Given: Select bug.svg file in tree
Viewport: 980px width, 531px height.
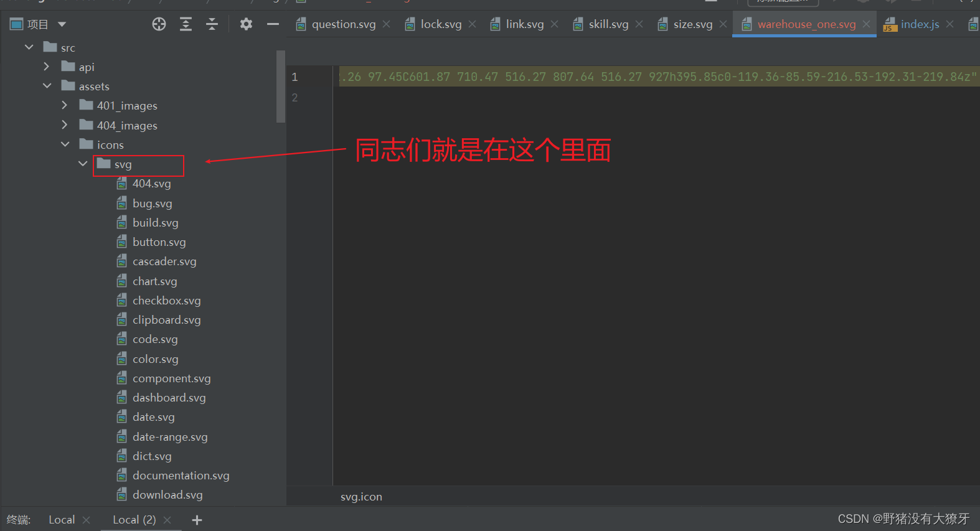Looking at the screenshot, I should coord(152,204).
